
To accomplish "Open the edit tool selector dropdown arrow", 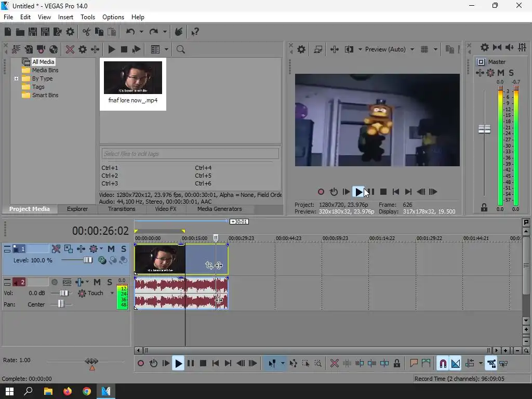I will click(x=283, y=363).
